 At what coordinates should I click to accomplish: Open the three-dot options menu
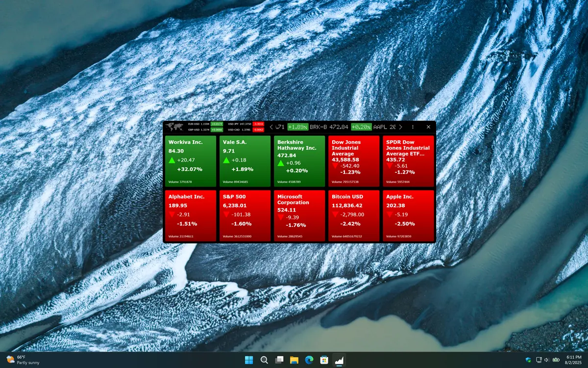[x=413, y=127]
